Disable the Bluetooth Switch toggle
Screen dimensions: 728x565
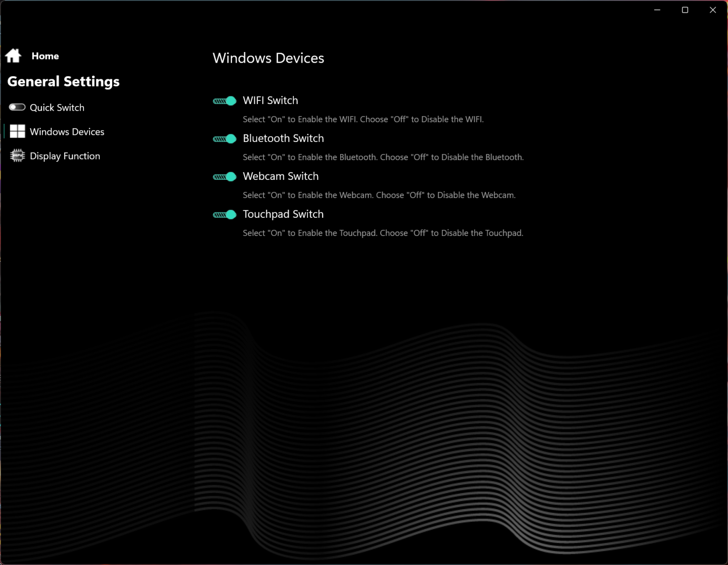pyautogui.click(x=224, y=139)
